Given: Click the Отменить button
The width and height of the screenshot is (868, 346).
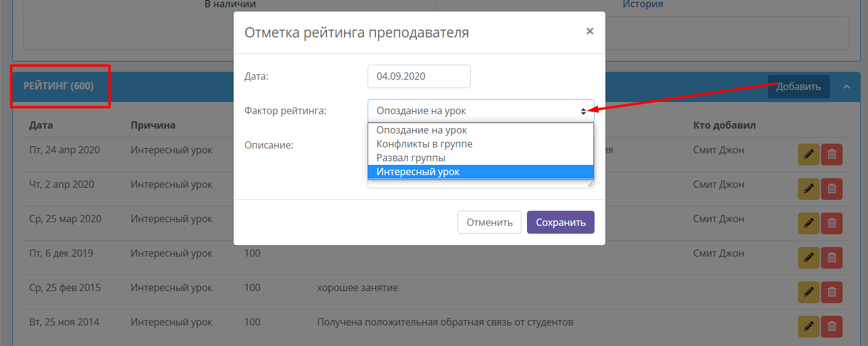Looking at the screenshot, I should [490, 222].
